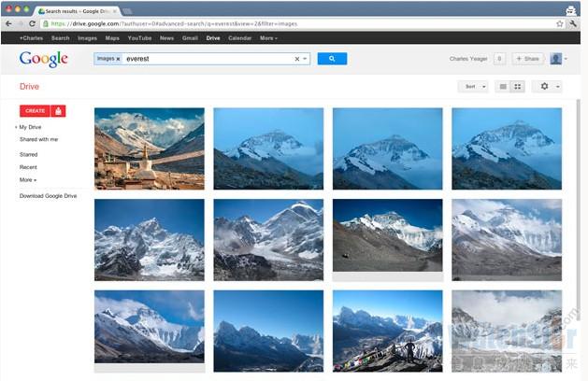The image size is (588, 381).
Task: Click the red upload icon beside Create
Action: pos(58,111)
